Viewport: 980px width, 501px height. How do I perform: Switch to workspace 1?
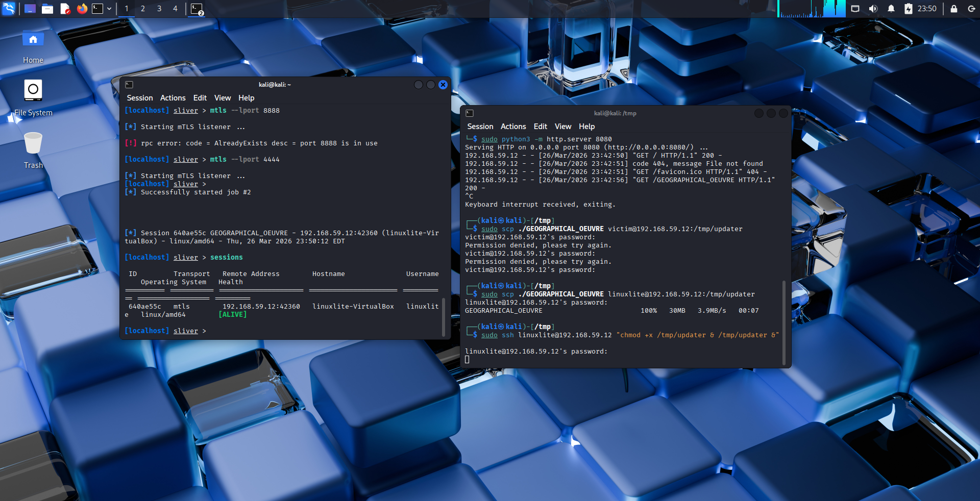click(x=127, y=9)
